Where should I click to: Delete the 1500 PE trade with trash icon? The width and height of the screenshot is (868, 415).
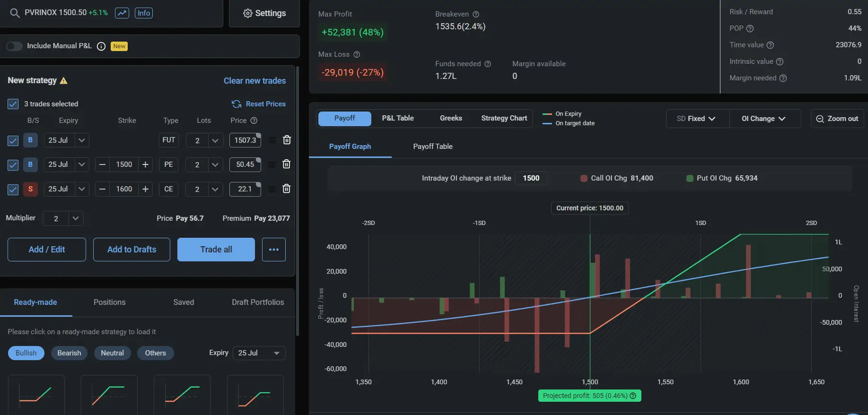coord(286,164)
